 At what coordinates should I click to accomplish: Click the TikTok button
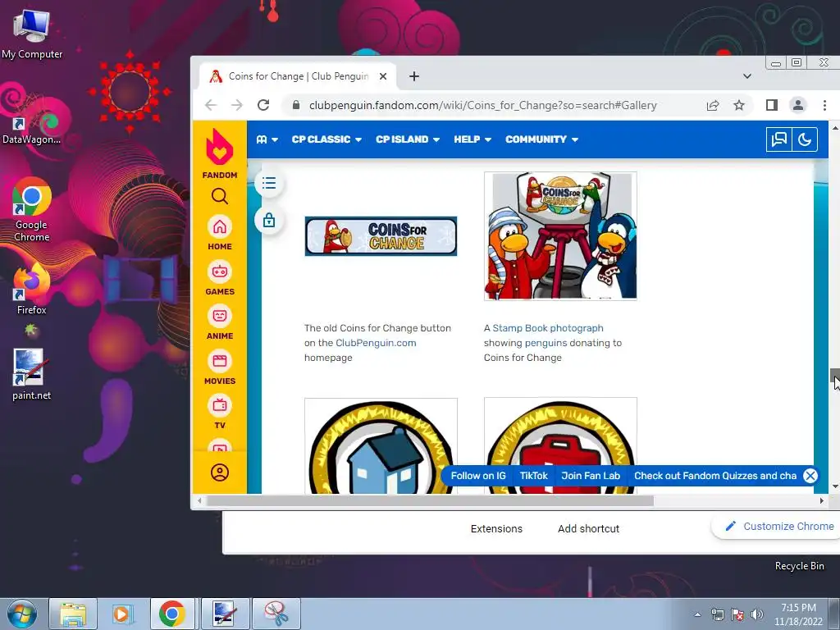[533, 476]
